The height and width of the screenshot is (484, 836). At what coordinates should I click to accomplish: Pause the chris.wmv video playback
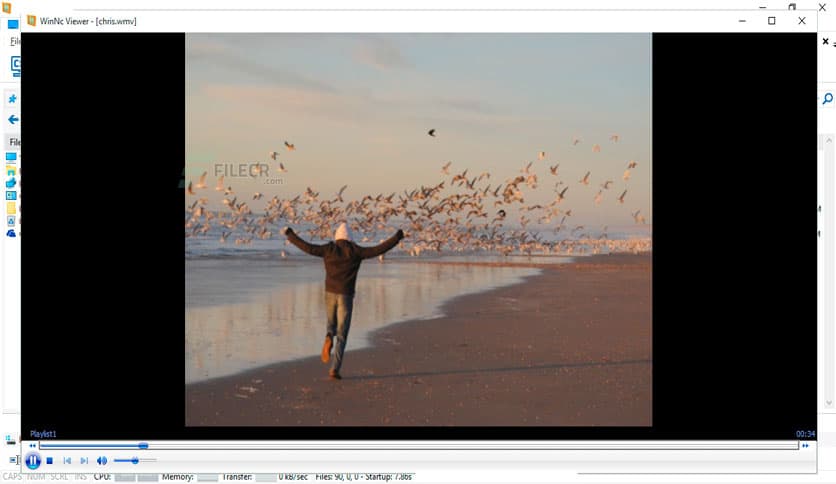33,461
